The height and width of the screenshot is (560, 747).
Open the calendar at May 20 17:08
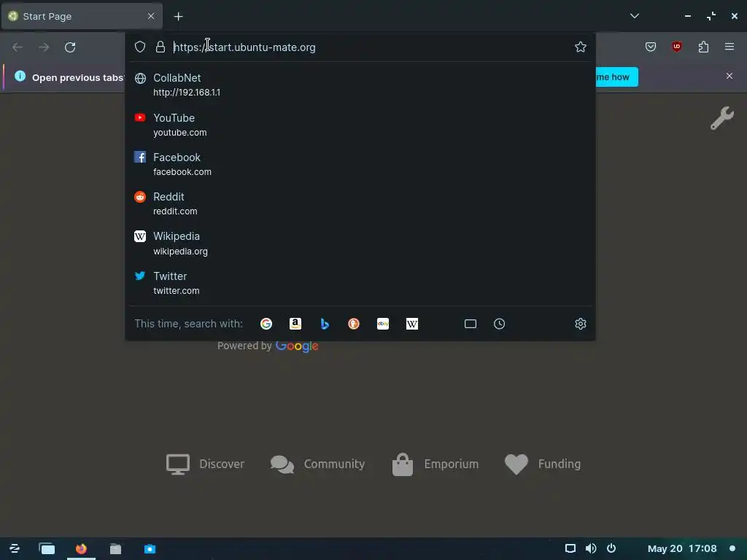pos(682,548)
